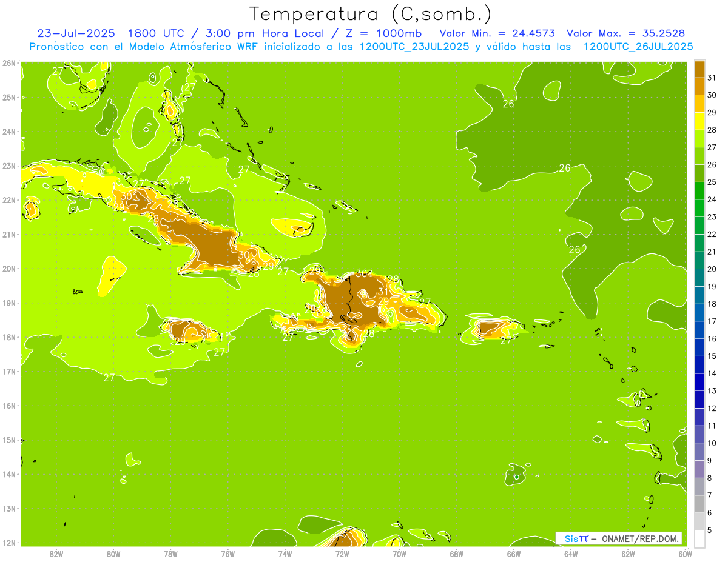Click the "82W" longitude axis label

click(56, 554)
